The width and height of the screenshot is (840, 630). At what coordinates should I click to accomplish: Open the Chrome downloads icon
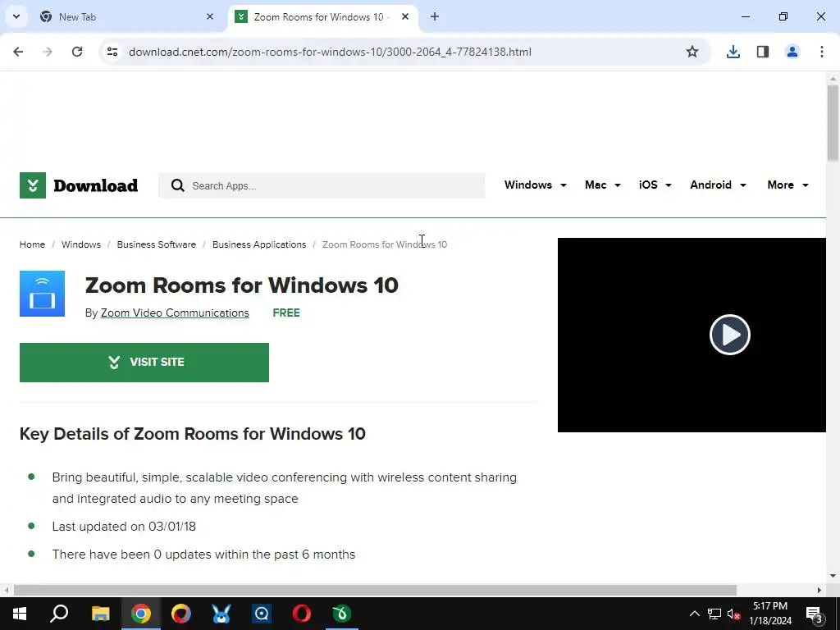[x=733, y=52]
